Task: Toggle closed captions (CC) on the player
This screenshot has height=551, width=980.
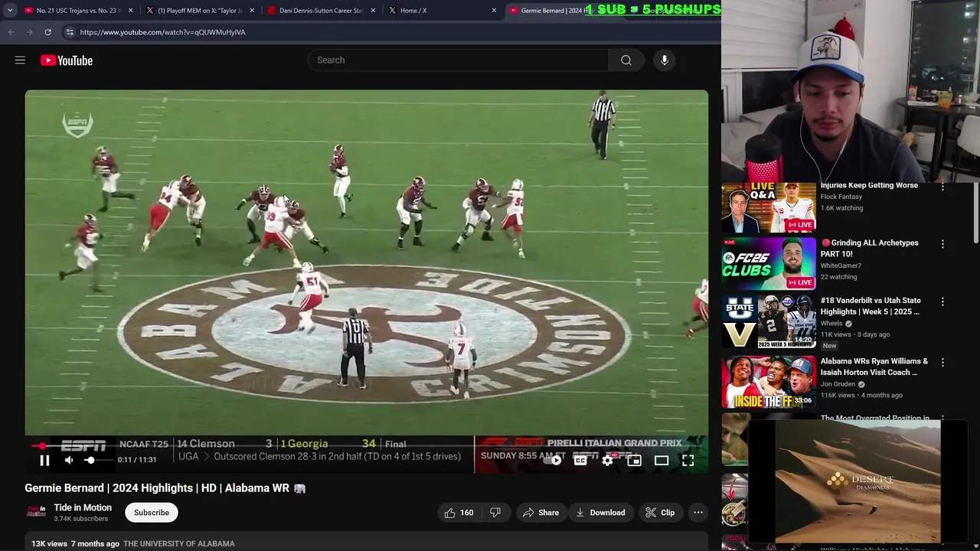Action: pyautogui.click(x=581, y=460)
